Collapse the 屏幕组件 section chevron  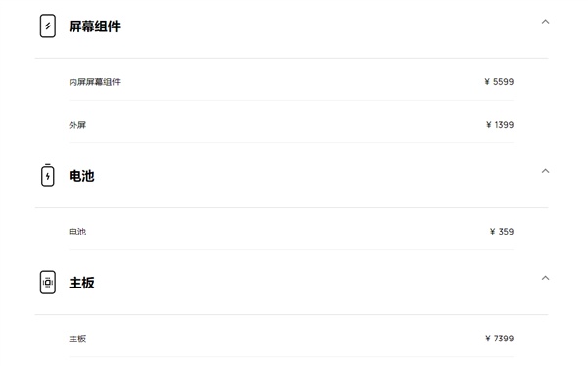[x=545, y=22]
